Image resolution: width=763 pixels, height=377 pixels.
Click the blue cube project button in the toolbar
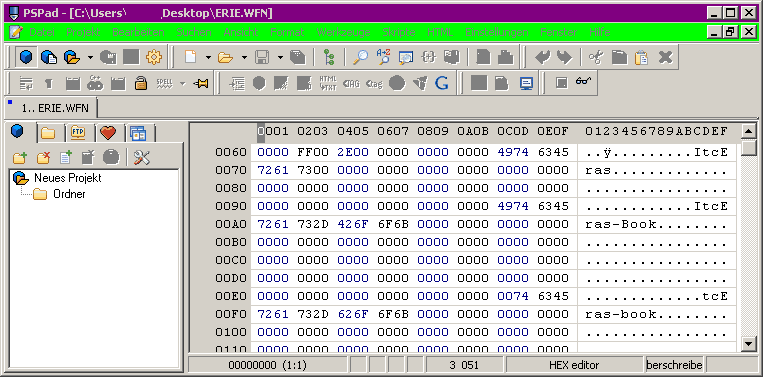coord(26,58)
